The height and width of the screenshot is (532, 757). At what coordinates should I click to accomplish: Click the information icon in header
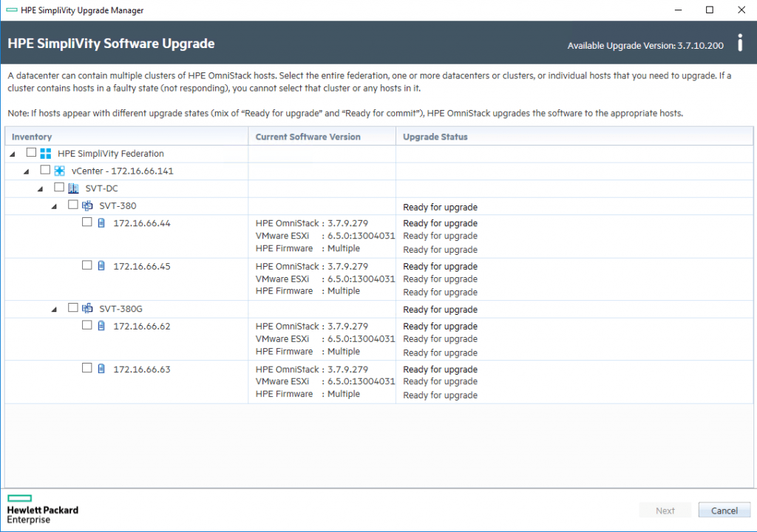tap(740, 43)
